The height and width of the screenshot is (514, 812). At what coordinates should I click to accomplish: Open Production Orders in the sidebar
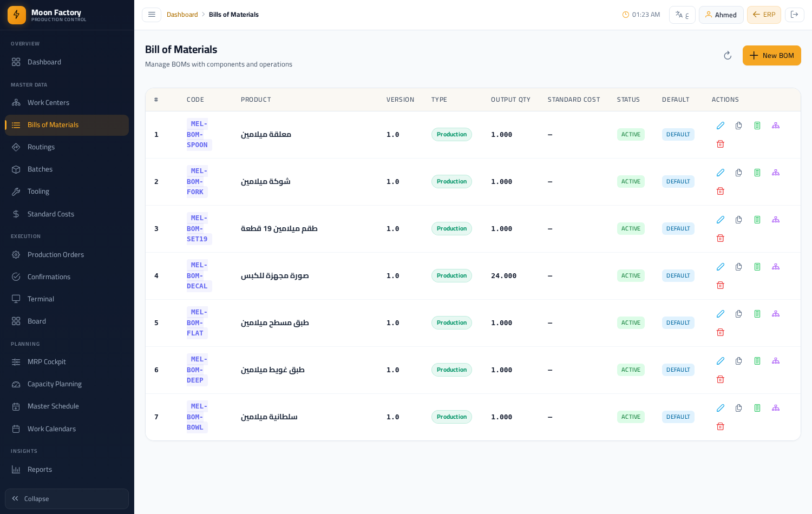pos(67,255)
